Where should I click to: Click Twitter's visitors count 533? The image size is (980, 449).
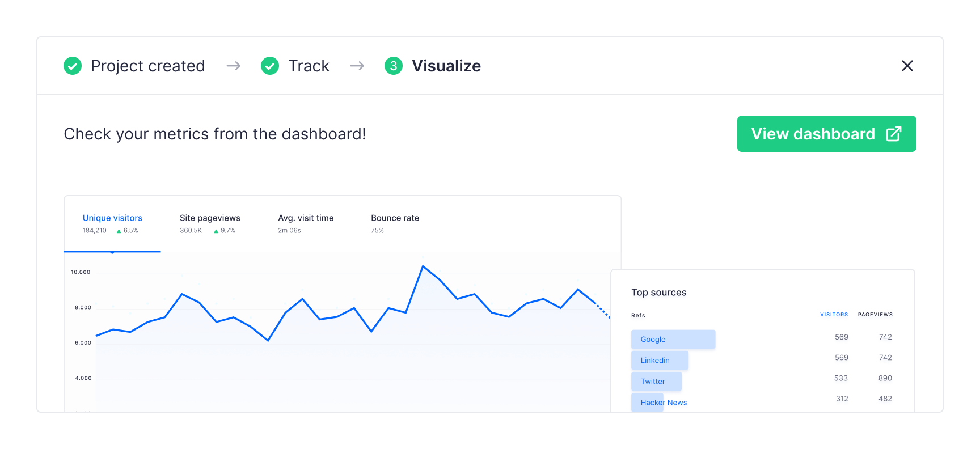(841, 378)
